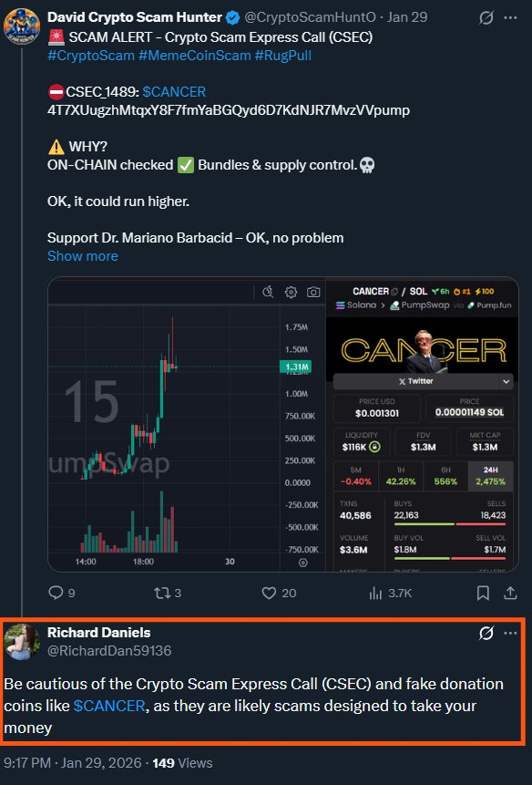This screenshot has width=532, height=785.
Task: Click Grok icon on Richard Daniels' reply
Action: coord(486,634)
